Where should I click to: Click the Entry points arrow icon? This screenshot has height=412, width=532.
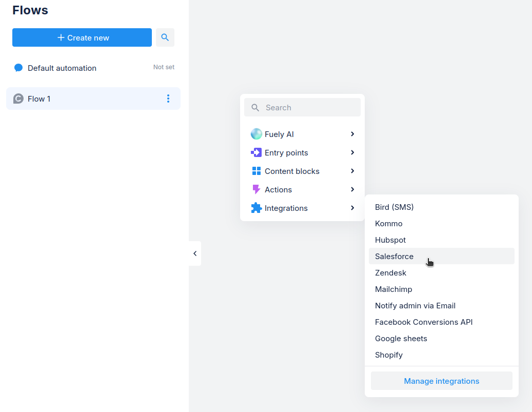click(256, 152)
